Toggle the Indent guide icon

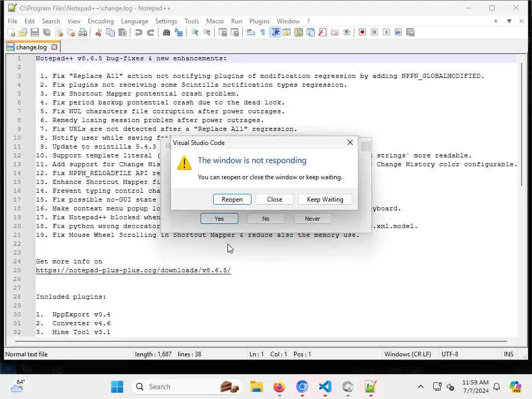pos(275,33)
